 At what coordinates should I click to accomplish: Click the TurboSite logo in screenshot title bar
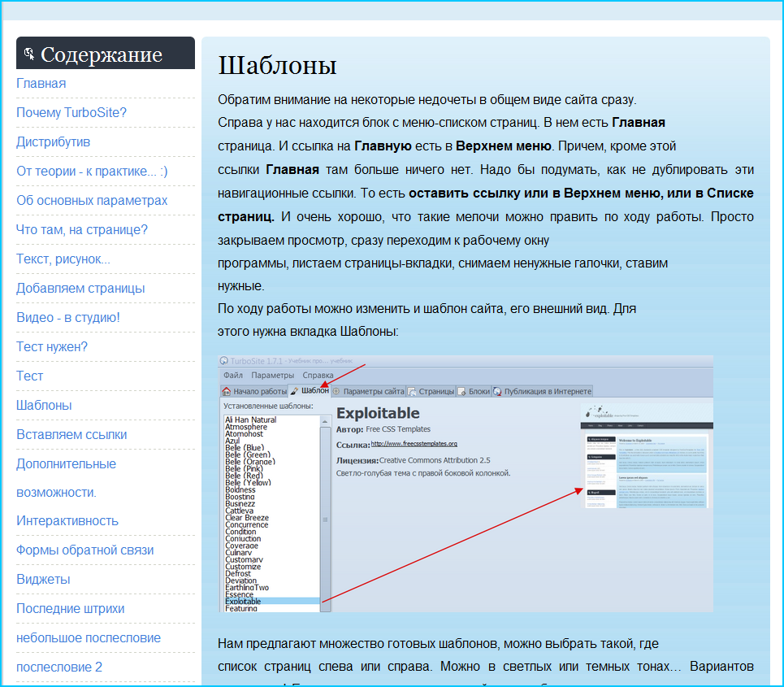[x=224, y=361]
